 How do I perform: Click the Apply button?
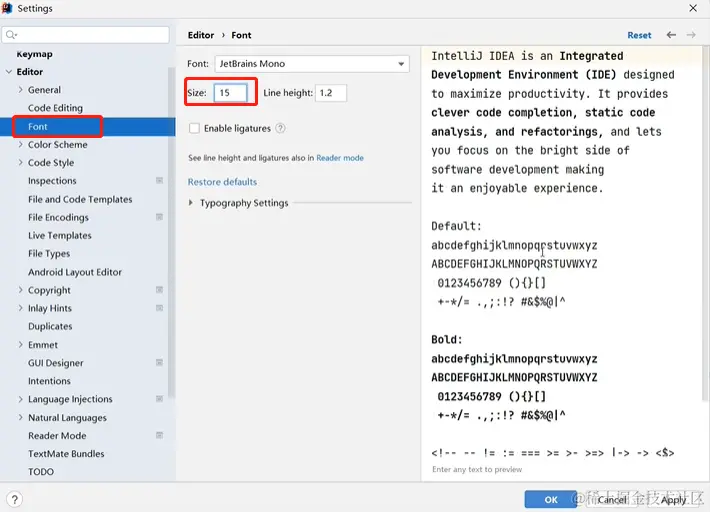pyautogui.click(x=673, y=499)
